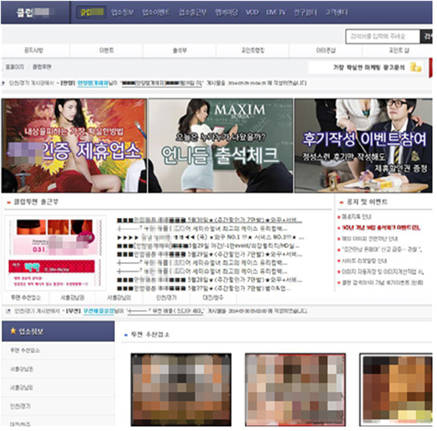Open the 인증 제휴업소 banner on the left
The image size is (437, 431).
pyautogui.click(x=74, y=145)
